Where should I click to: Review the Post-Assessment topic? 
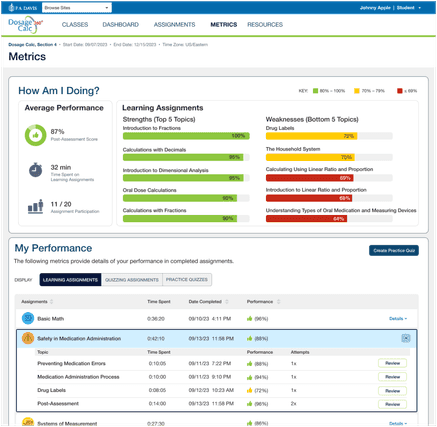(392, 404)
